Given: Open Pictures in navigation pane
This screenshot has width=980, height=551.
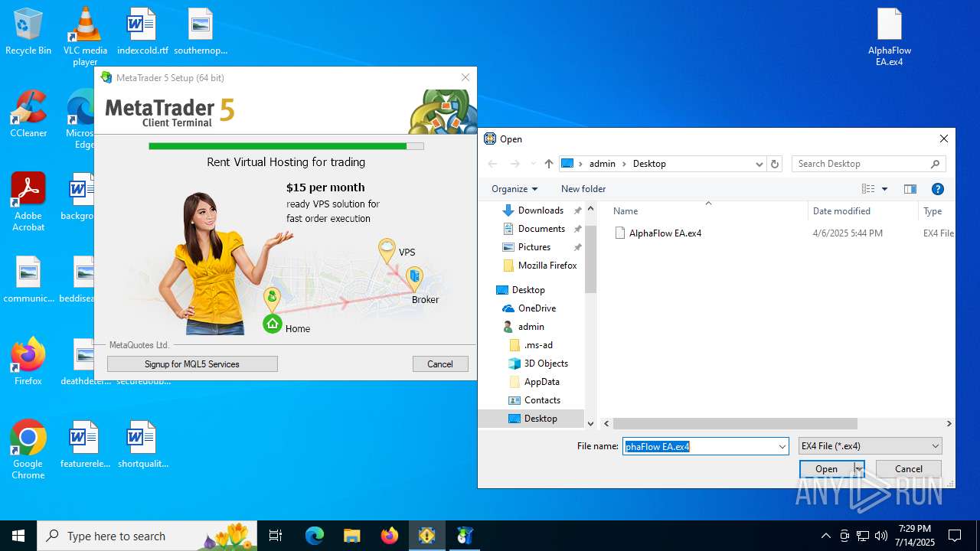Looking at the screenshot, I should coord(534,247).
